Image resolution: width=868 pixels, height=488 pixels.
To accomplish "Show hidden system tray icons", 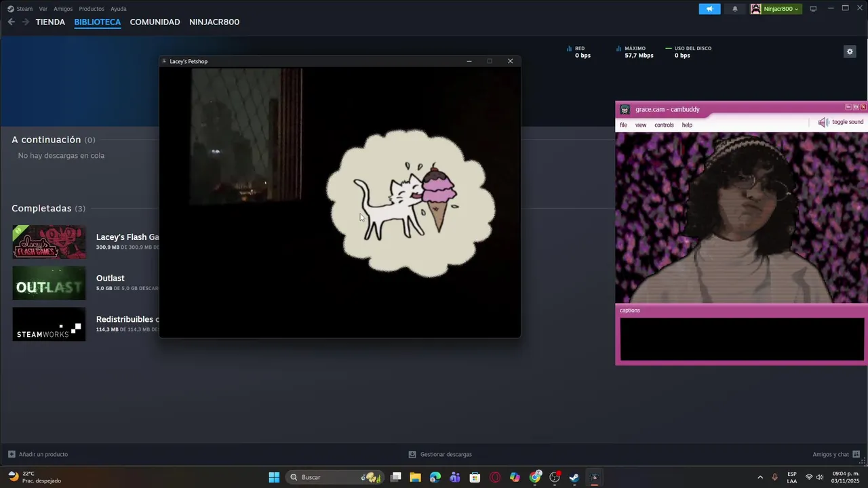I will click(759, 477).
